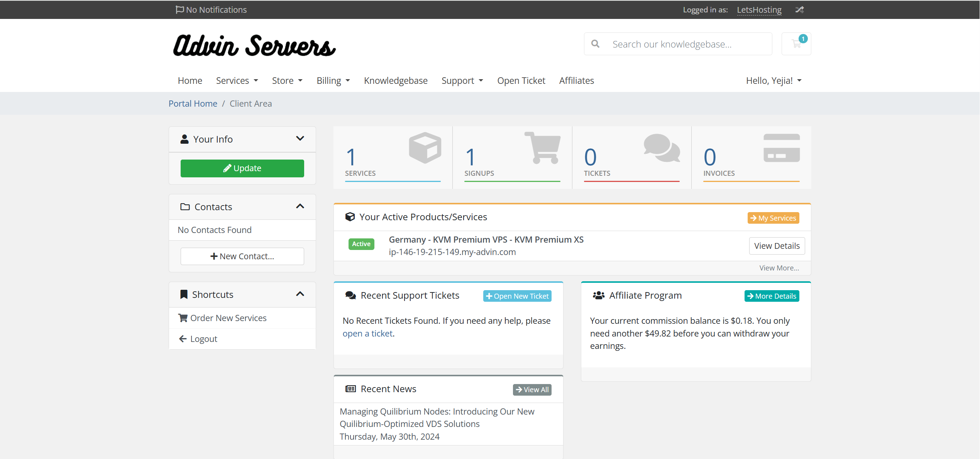The height and width of the screenshot is (459, 980).
Task: Collapse the Contacts panel chevron
Action: pos(300,206)
